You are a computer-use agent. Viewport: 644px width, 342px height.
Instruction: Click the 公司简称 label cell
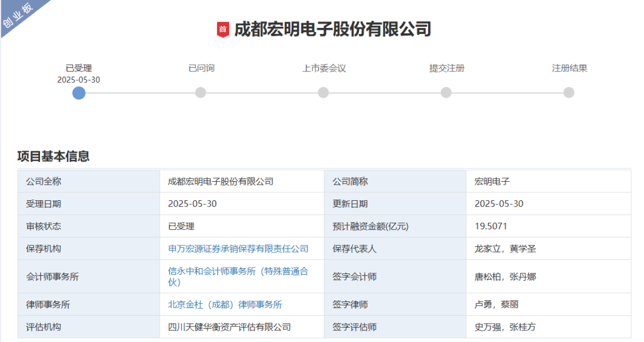pyautogui.click(x=395, y=181)
